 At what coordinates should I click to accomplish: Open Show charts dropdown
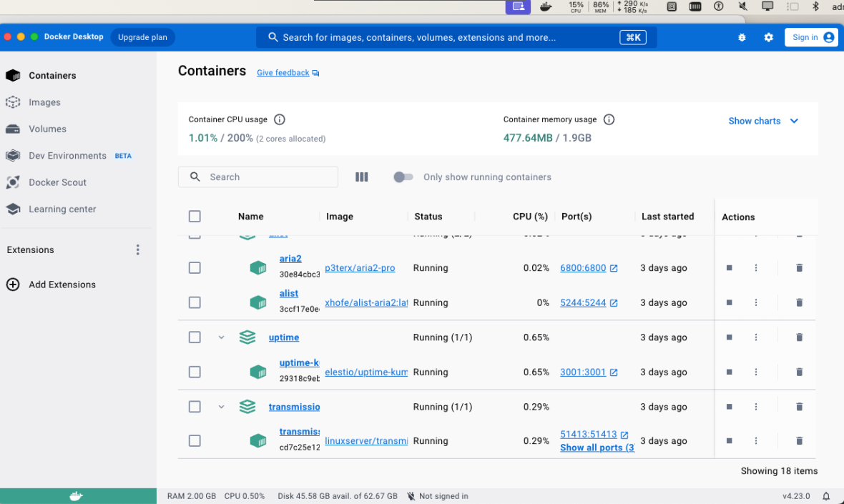(763, 121)
